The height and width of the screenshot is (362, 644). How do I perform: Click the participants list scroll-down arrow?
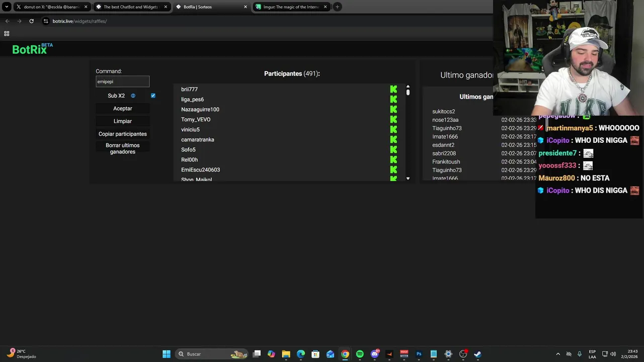(408, 178)
